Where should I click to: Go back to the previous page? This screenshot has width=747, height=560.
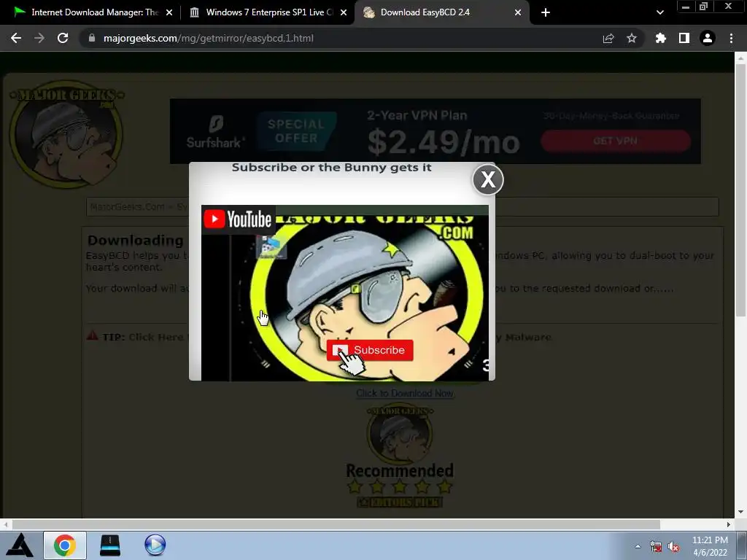coord(16,38)
